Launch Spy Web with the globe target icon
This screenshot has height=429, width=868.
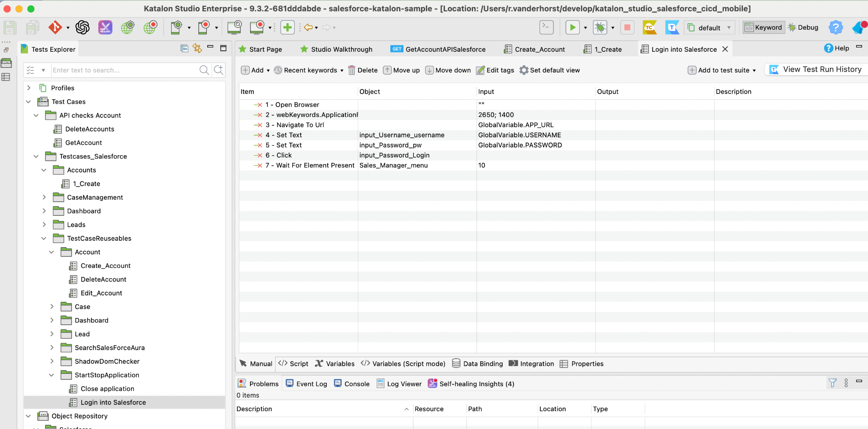coord(128,28)
